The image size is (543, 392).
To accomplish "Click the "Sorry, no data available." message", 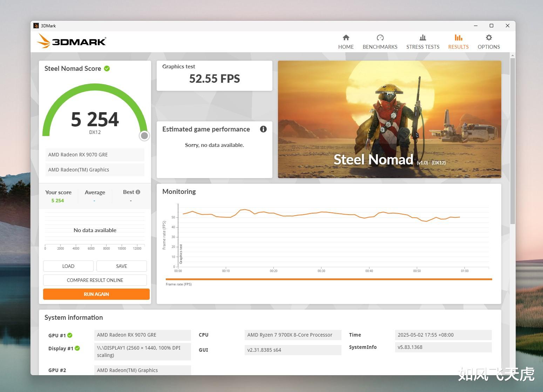I will point(215,145).
